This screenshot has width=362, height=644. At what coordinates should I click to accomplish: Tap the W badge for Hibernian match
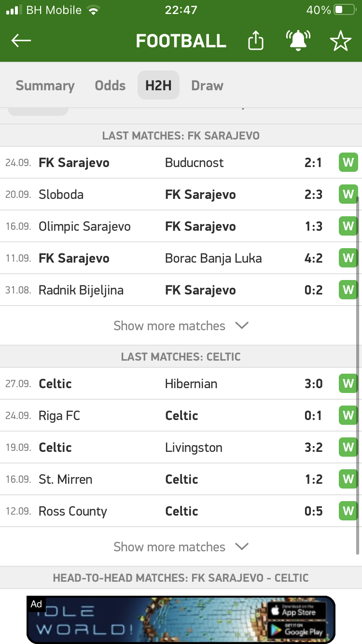click(348, 384)
